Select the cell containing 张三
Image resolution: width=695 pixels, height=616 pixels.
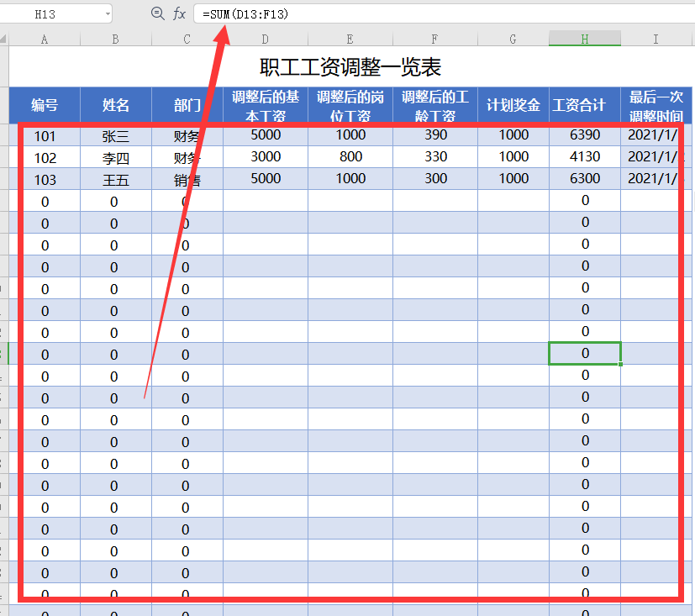(x=115, y=135)
